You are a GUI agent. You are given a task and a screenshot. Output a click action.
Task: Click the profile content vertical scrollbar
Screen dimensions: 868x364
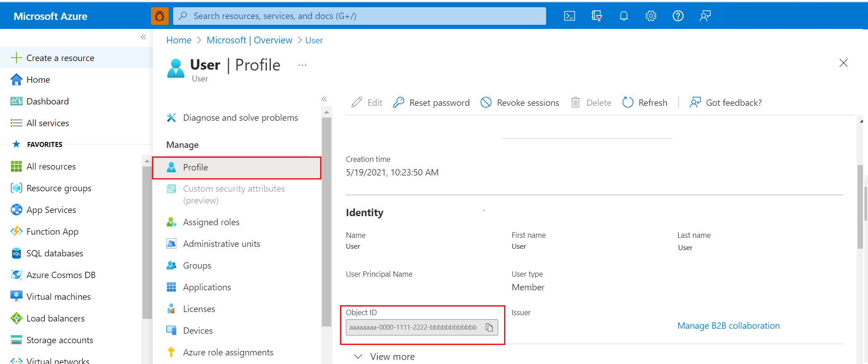pyautogui.click(x=860, y=207)
